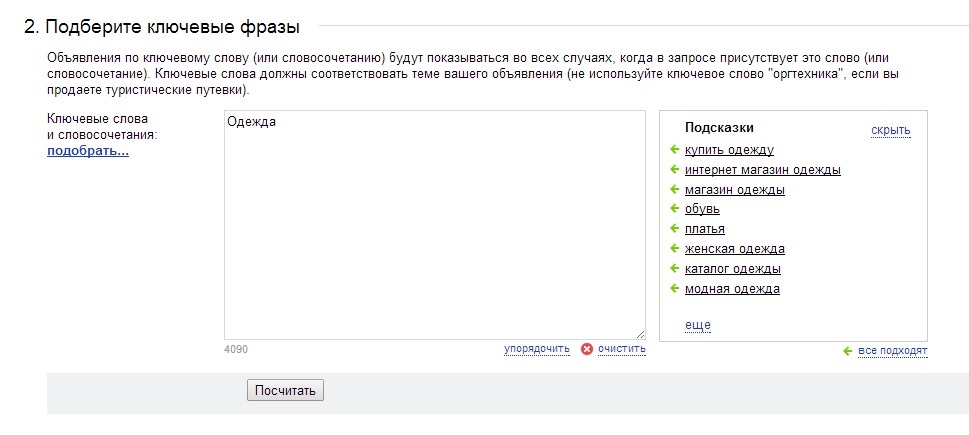969x435 pixels.
Task: Expand more suggestions with 'еще'
Action: point(697,325)
